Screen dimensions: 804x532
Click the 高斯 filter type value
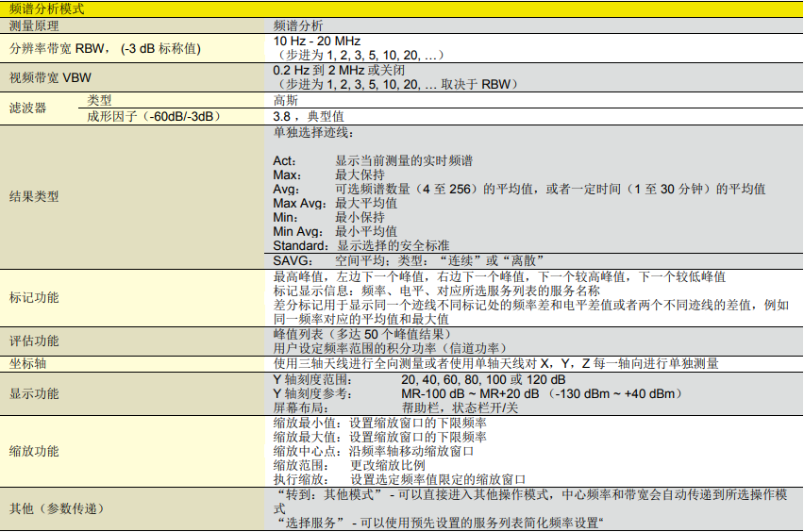[286, 100]
